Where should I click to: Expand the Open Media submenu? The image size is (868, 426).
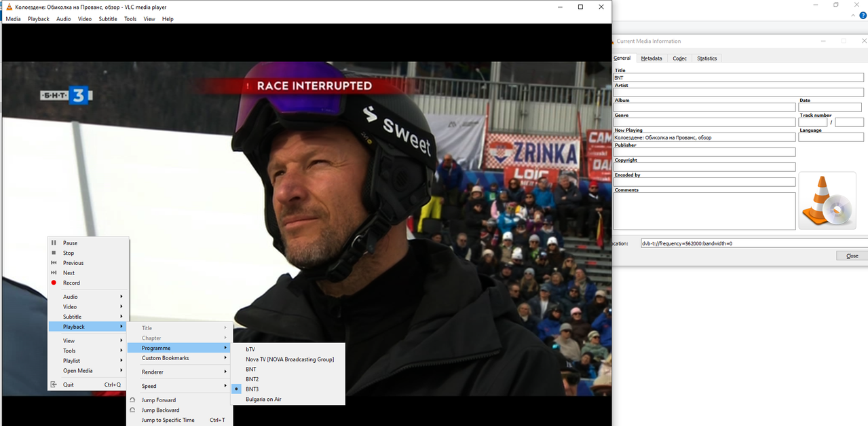[x=88, y=371]
